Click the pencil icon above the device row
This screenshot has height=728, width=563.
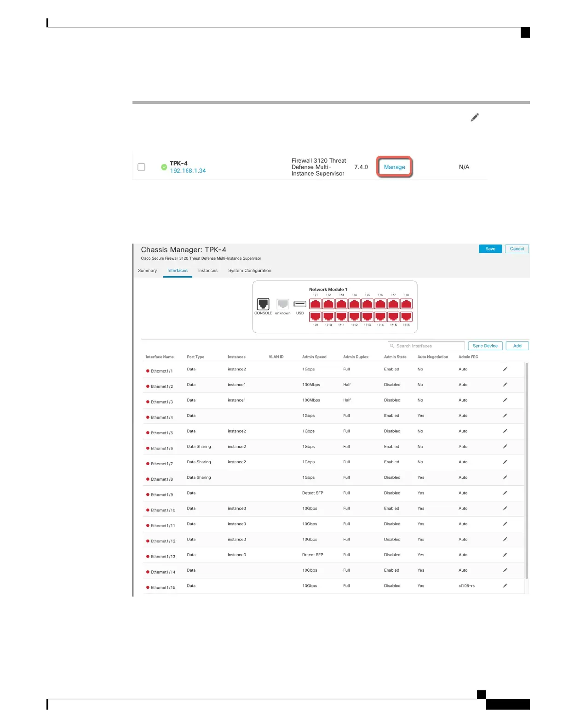(x=475, y=117)
